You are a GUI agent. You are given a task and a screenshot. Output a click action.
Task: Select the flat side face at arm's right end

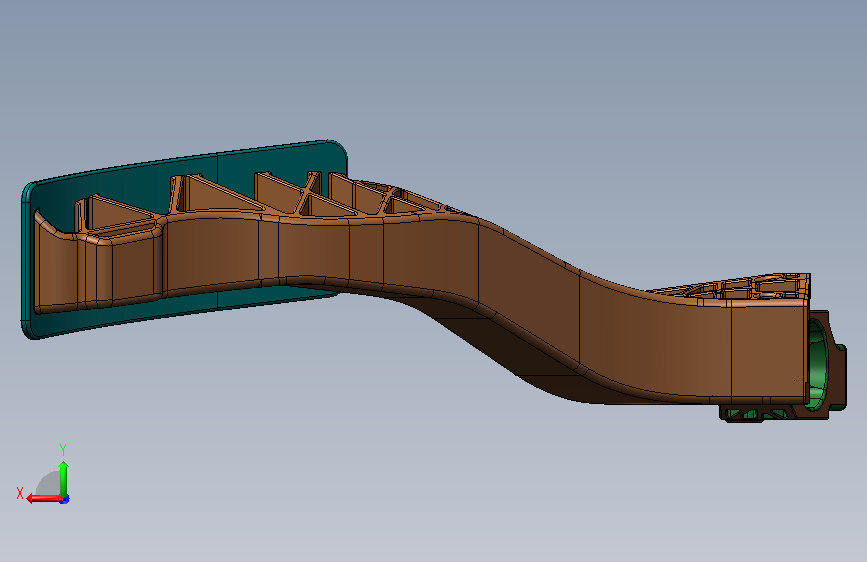767,351
